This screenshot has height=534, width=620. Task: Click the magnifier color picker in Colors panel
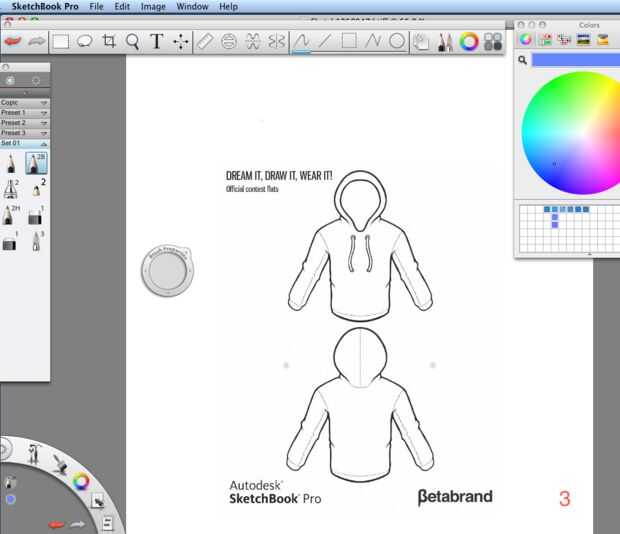(523, 60)
